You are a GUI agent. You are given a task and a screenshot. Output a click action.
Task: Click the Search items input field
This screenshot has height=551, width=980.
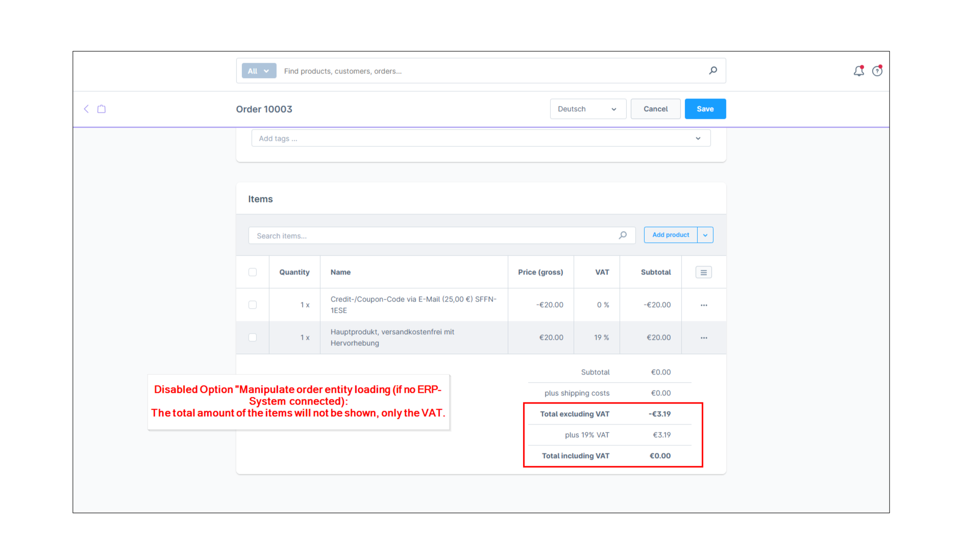coord(441,236)
